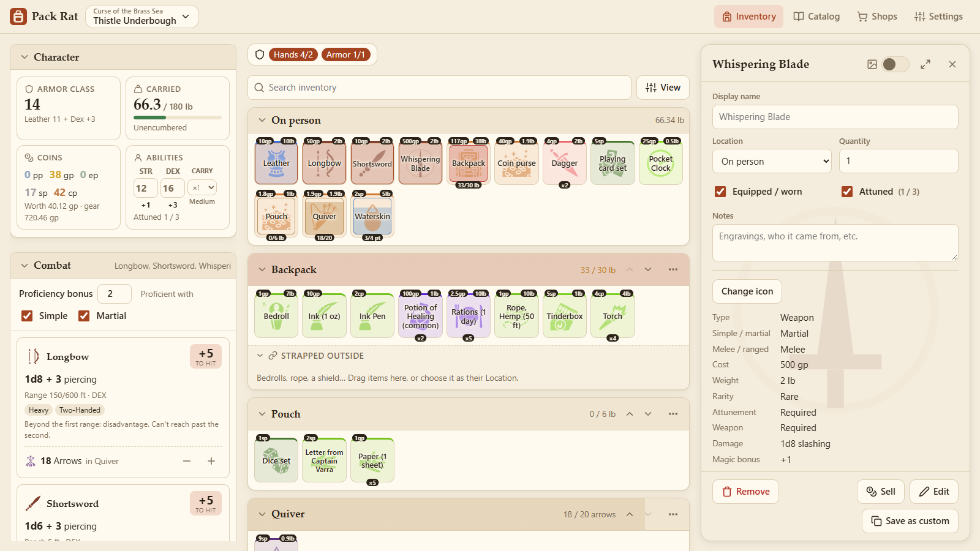Click the Change icon button
This screenshot has width=980, height=551.
(747, 291)
